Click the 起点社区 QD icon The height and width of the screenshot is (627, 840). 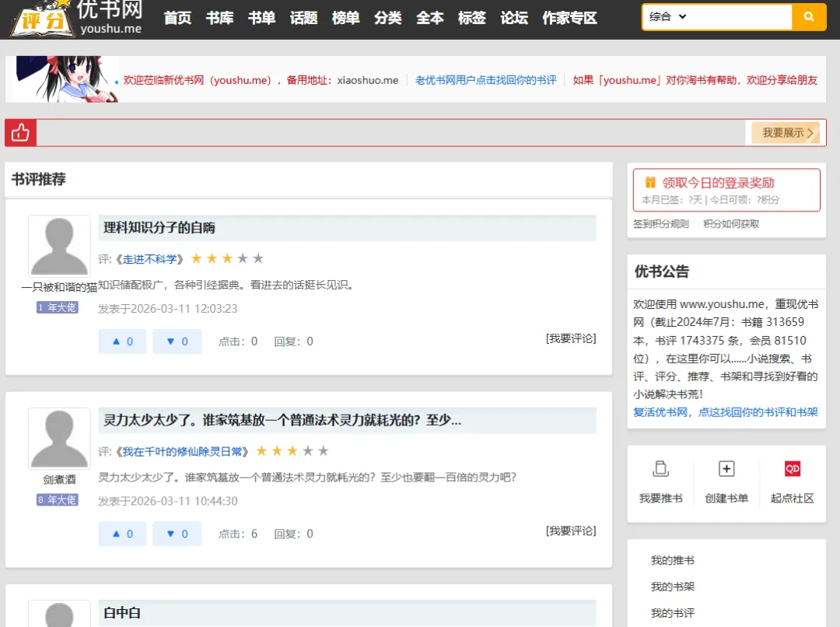[793, 469]
